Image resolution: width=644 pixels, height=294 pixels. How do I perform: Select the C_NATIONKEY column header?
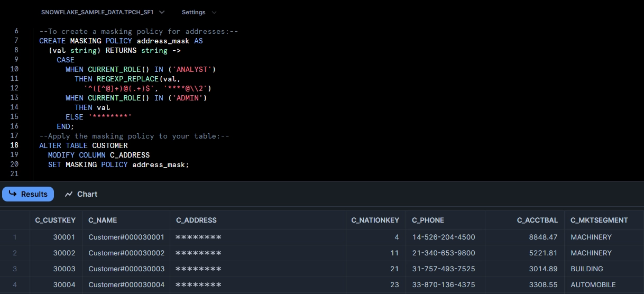point(375,220)
